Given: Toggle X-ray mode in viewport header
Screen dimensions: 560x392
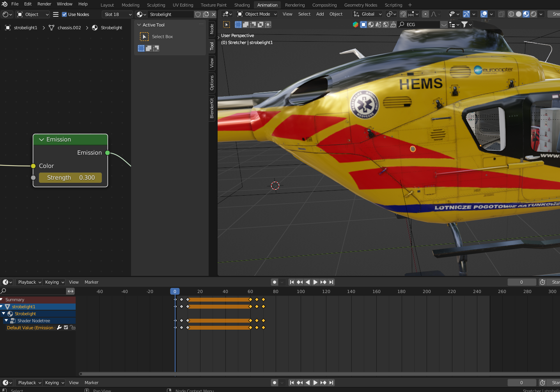Looking at the screenshot, I should (x=501, y=14).
